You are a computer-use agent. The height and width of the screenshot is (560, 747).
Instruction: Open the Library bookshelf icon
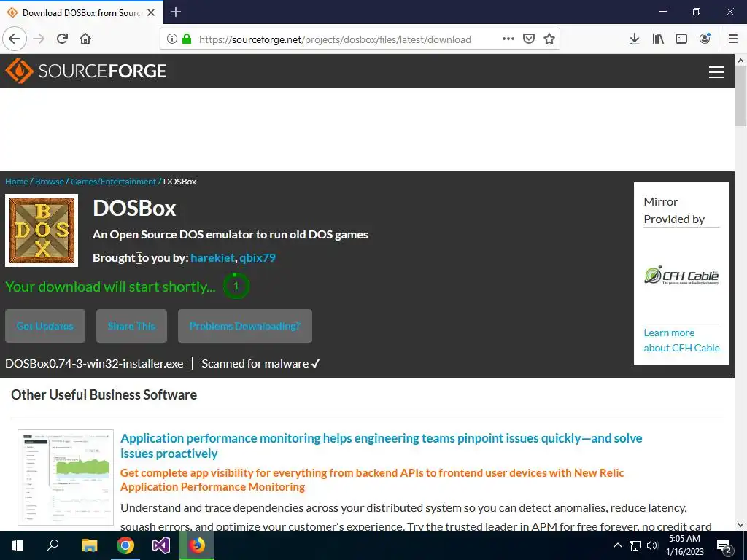(658, 39)
